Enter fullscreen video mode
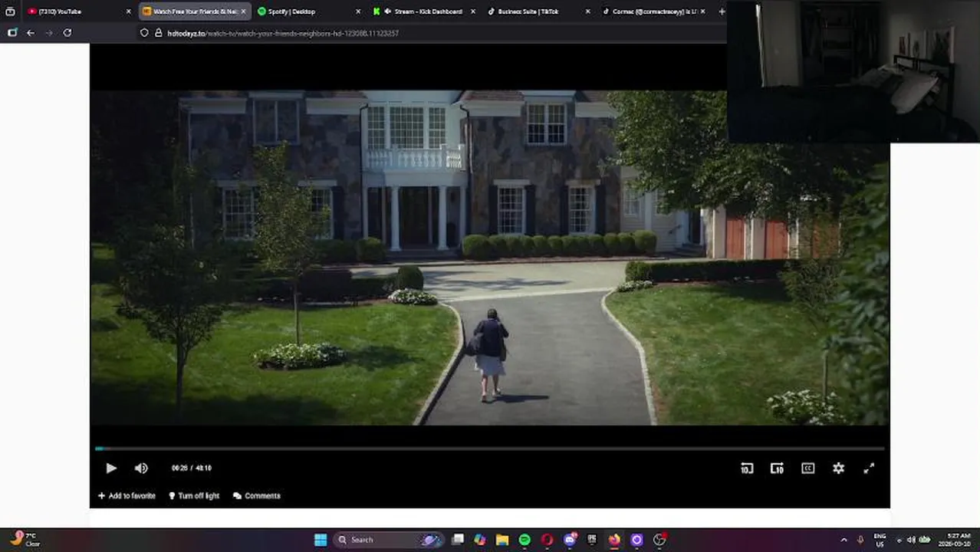Viewport: 980px width, 552px height. 869,468
